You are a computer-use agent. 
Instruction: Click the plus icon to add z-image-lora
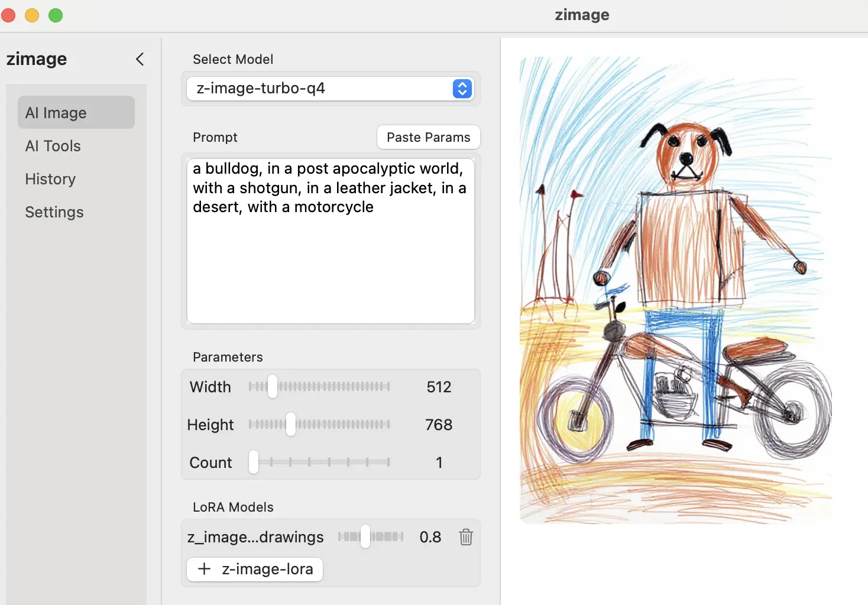[204, 569]
